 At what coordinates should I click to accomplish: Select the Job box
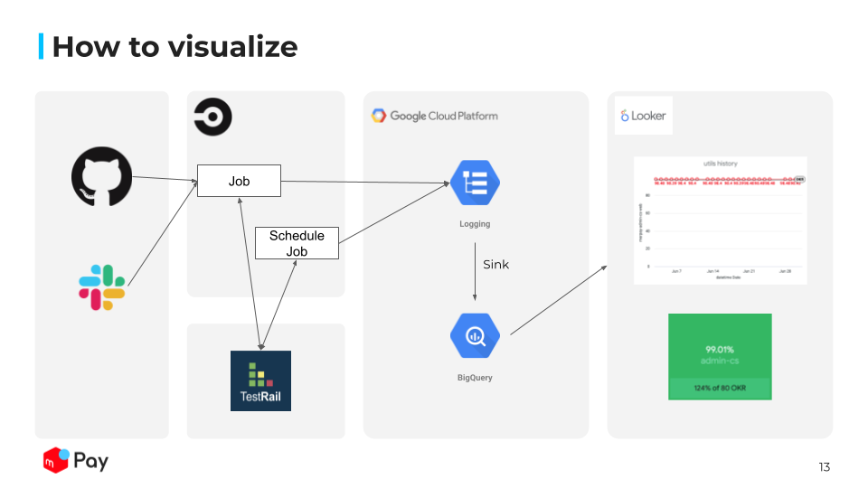pyautogui.click(x=239, y=181)
